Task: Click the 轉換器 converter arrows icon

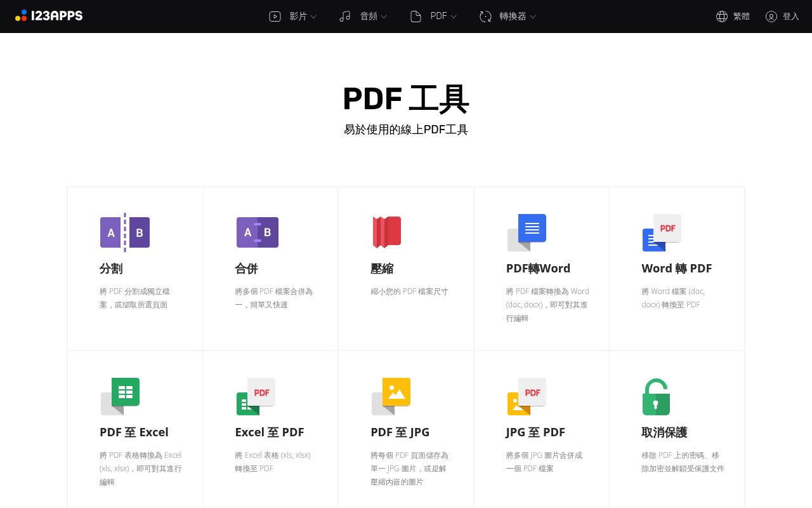Action: pos(485,17)
